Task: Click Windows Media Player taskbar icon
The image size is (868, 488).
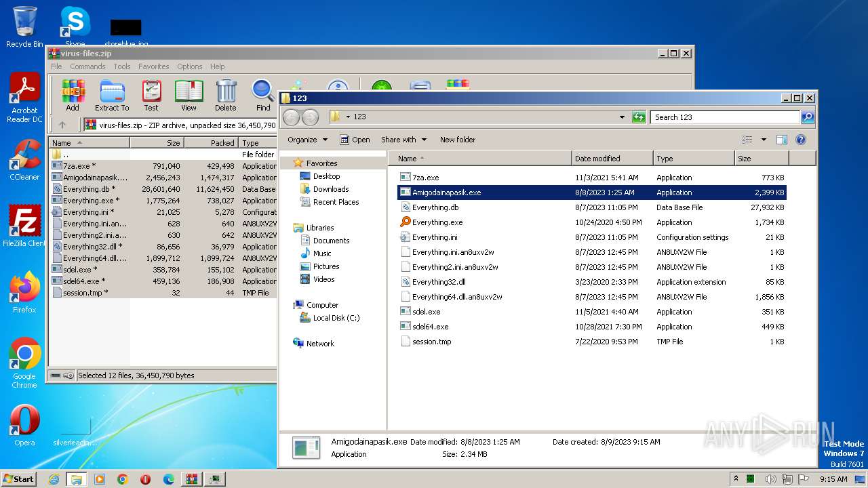Action: point(100,479)
